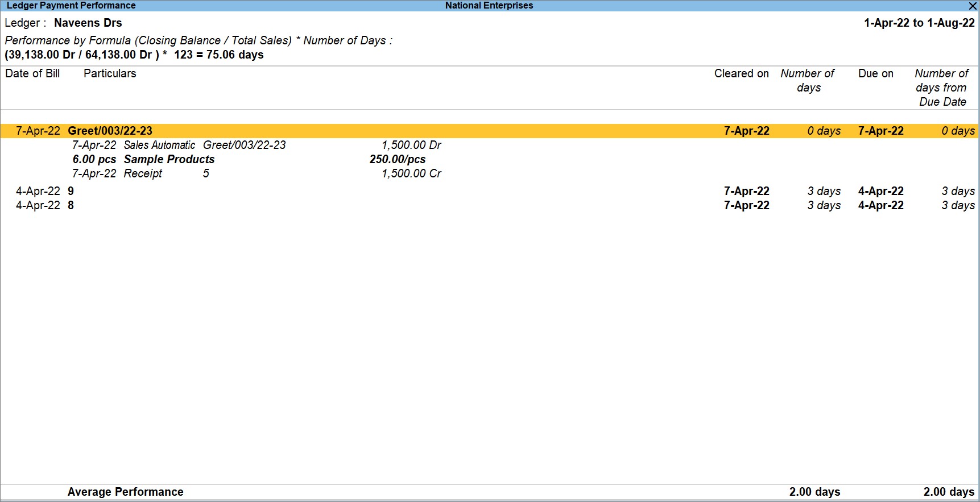Click the 250.00/pcs rate value

(x=397, y=159)
